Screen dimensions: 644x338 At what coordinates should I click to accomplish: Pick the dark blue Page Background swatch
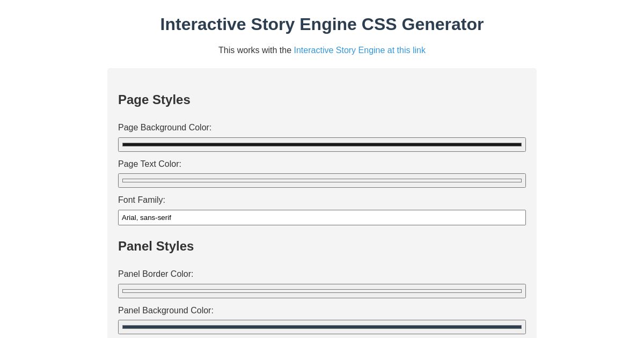pos(322,144)
